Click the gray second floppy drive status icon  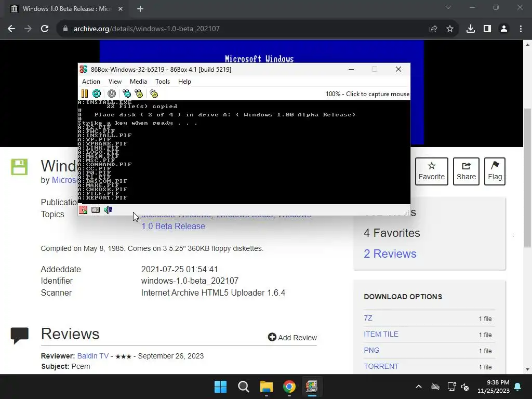96,210
